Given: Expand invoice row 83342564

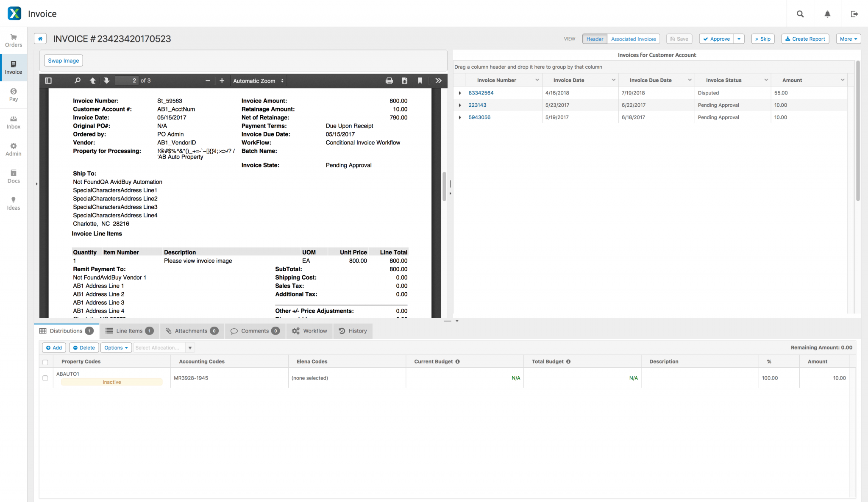Looking at the screenshot, I should 460,93.
